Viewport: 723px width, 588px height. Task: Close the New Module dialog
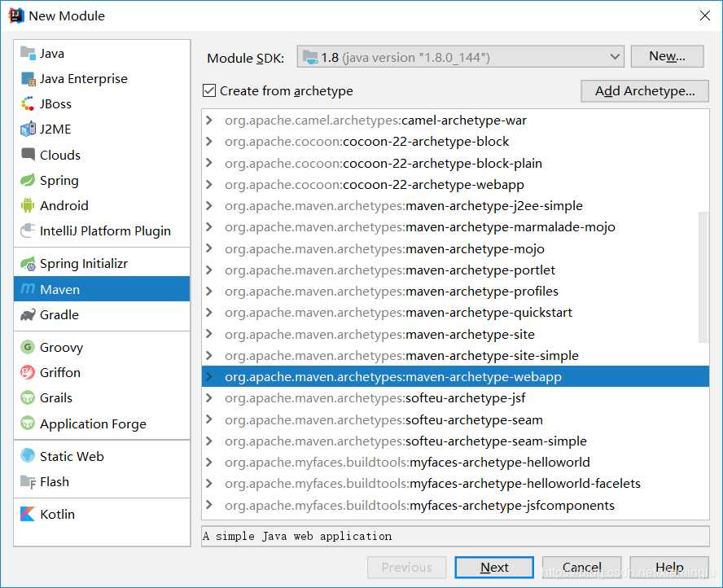pyautogui.click(x=704, y=15)
